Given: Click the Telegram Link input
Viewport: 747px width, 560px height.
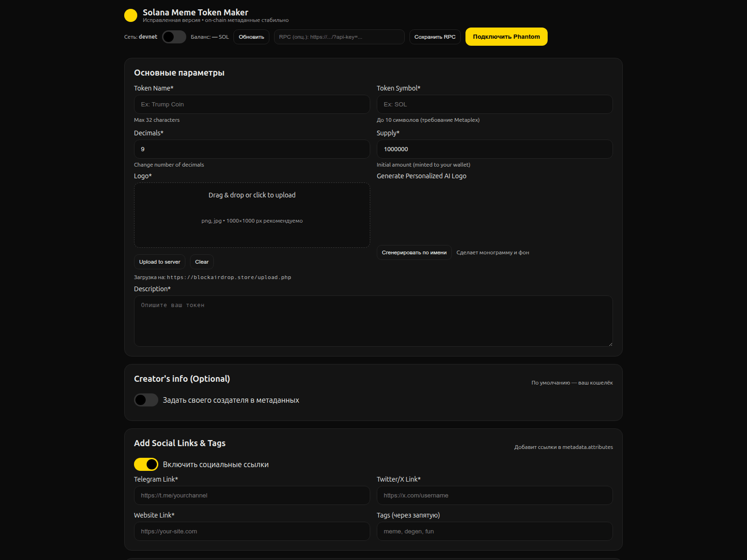Looking at the screenshot, I should [252, 495].
